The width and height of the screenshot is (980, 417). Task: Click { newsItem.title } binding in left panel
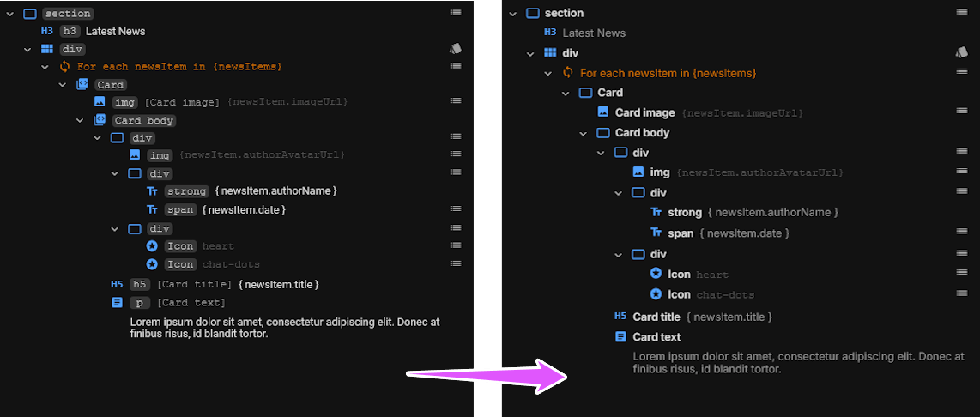coord(278,285)
